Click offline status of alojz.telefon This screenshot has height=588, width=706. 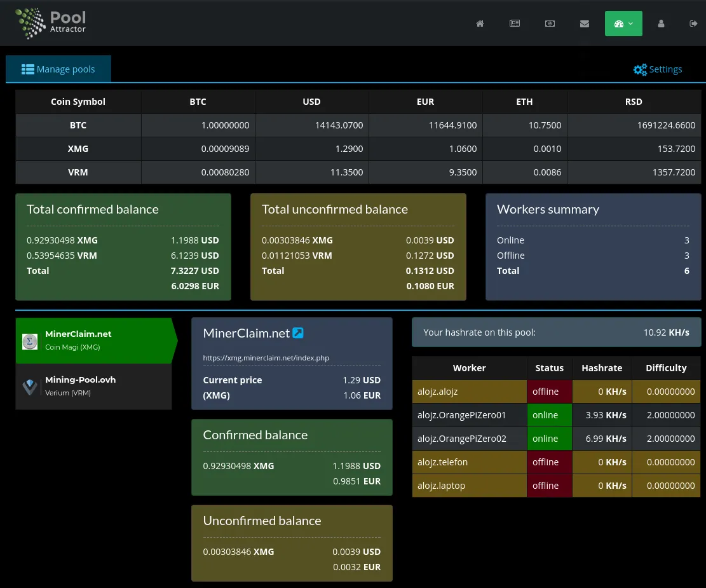pyautogui.click(x=549, y=462)
